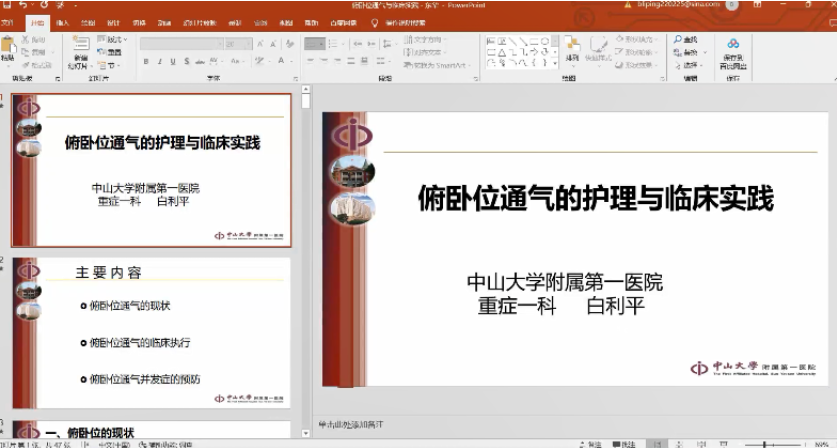Toggle underline formatting
837x448 pixels.
coord(172,61)
